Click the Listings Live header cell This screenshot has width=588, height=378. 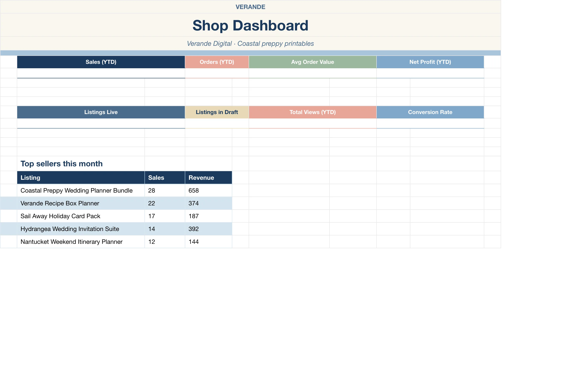click(x=101, y=112)
